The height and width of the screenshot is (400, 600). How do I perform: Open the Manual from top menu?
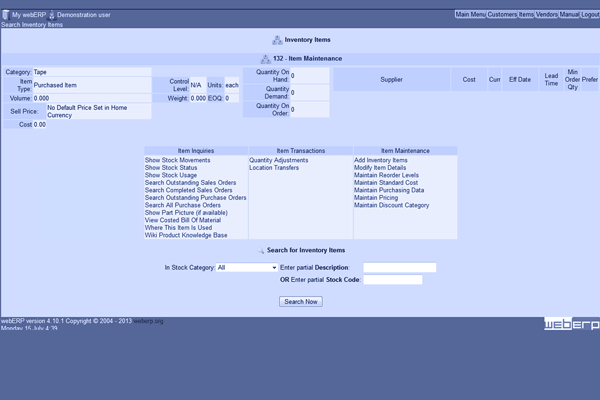point(569,15)
